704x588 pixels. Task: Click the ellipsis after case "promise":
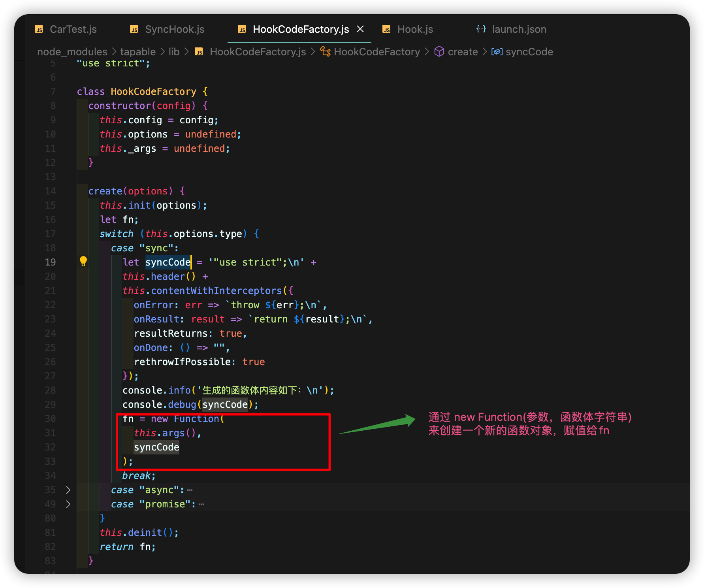(x=201, y=504)
